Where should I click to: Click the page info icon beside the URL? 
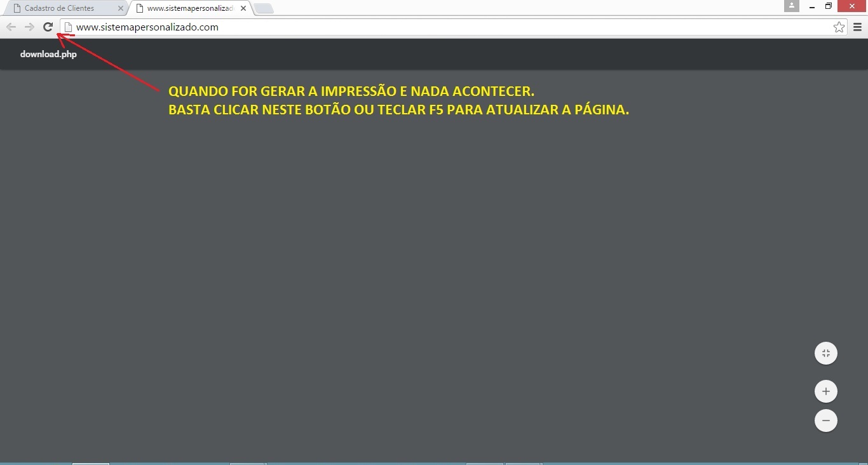pyautogui.click(x=69, y=27)
